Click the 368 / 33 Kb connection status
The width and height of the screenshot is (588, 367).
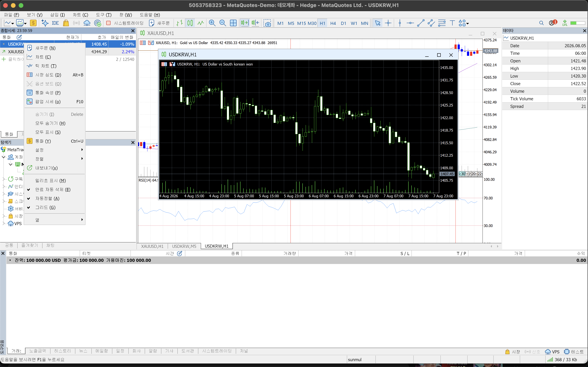pos(562,360)
